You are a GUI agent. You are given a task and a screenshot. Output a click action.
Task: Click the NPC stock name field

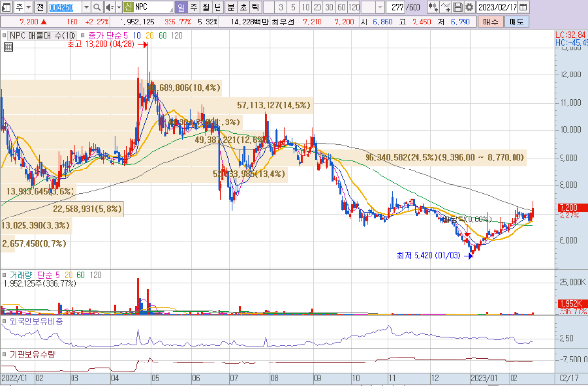(154, 7)
